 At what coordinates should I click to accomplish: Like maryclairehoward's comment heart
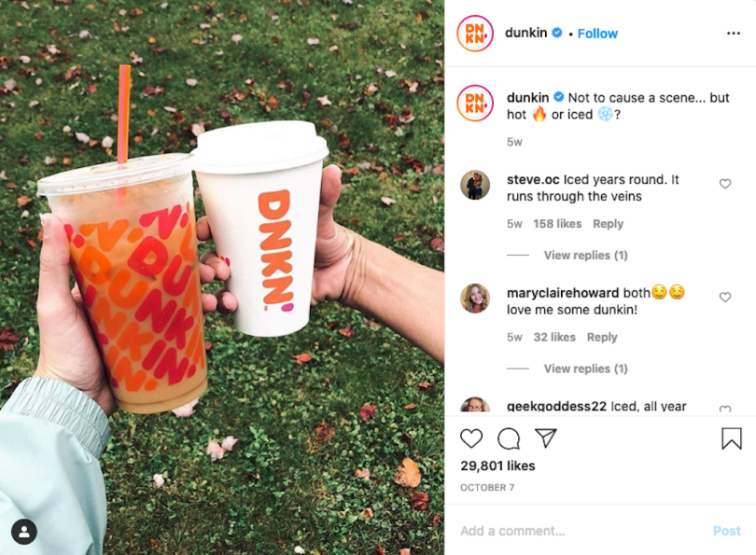point(725,298)
